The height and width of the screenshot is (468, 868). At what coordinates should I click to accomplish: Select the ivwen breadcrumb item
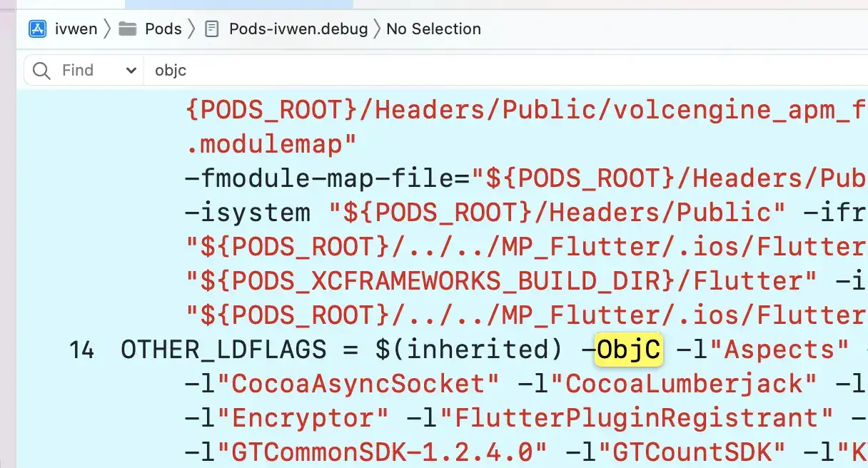[76, 29]
